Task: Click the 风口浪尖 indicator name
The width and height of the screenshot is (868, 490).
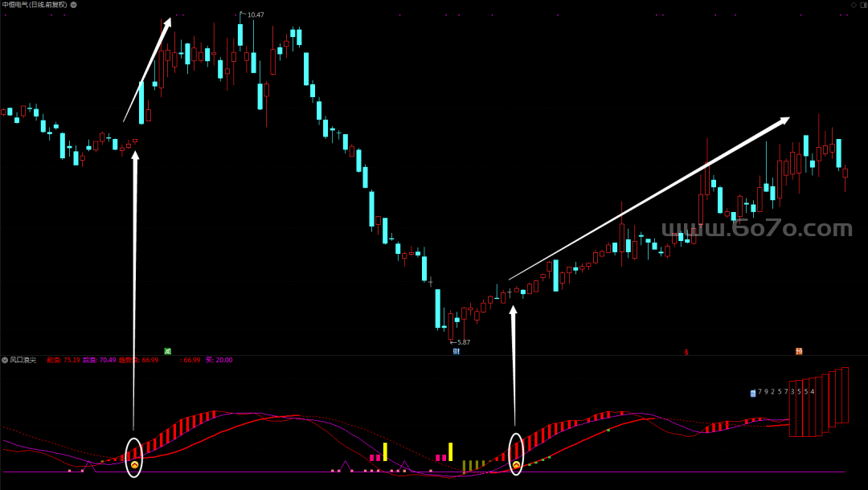Action: point(24,360)
